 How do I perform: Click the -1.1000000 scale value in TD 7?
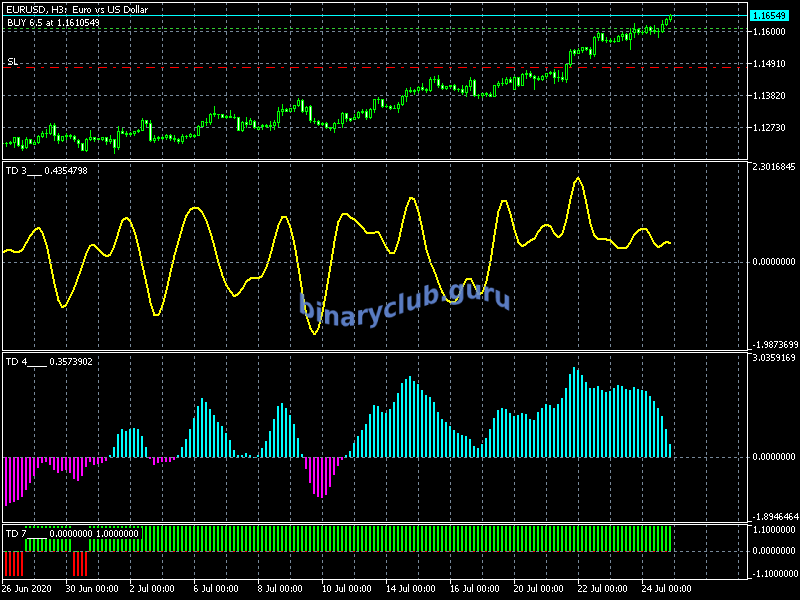[x=772, y=573]
